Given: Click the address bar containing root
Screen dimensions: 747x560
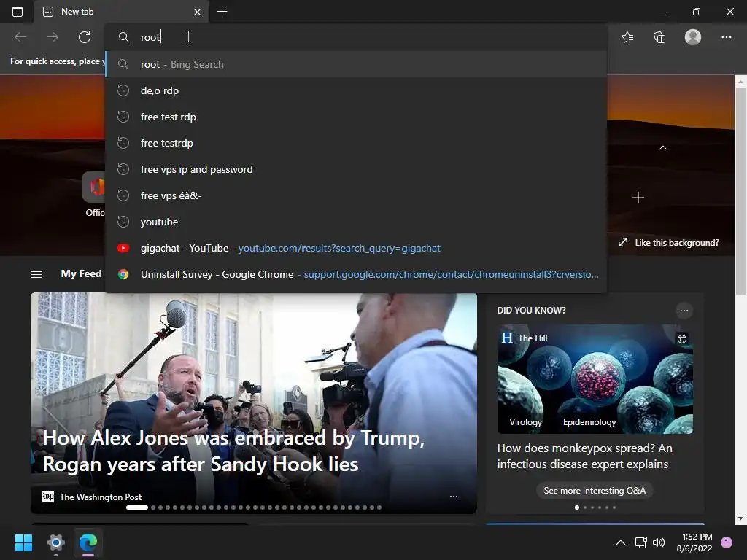Looking at the screenshot, I should click(355, 37).
